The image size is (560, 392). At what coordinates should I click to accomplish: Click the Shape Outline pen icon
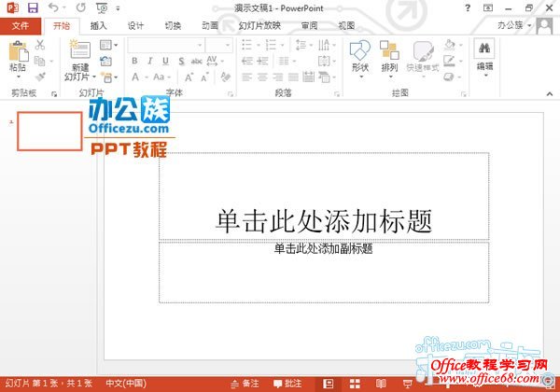pos(449,61)
